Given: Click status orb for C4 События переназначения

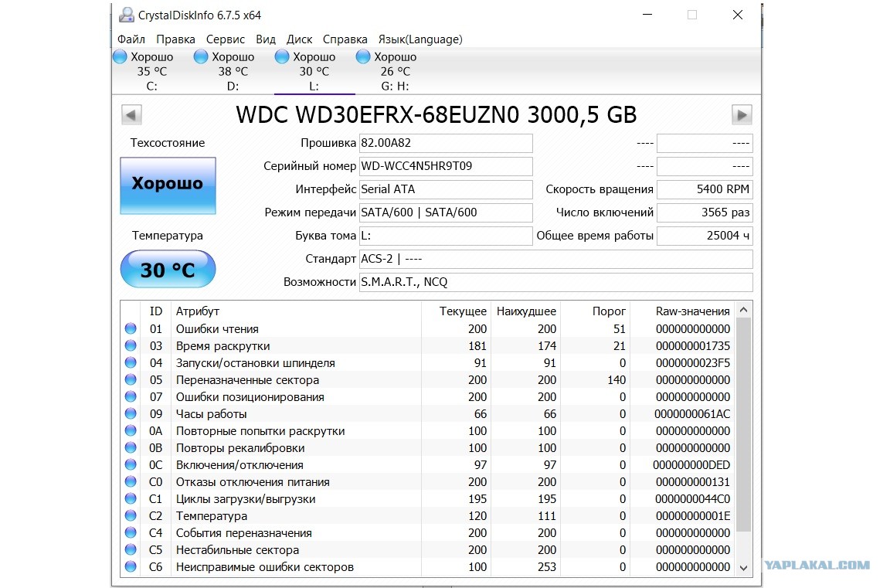Looking at the screenshot, I should pyautogui.click(x=131, y=533).
